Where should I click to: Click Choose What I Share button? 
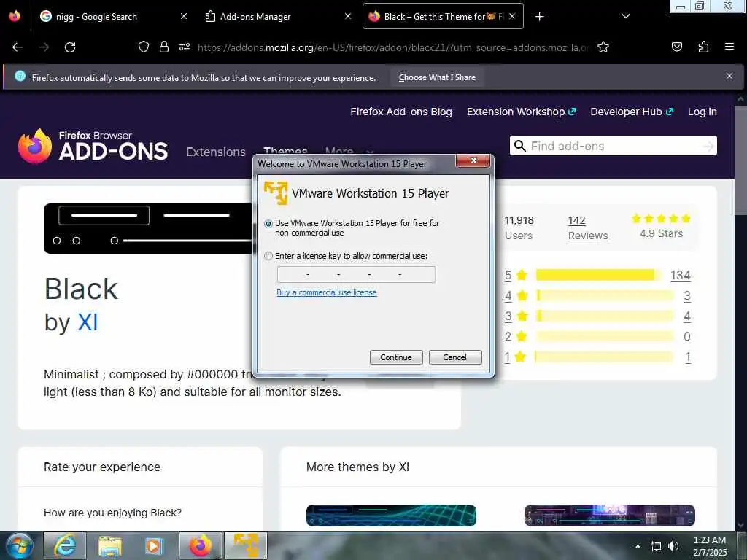[437, 77]
